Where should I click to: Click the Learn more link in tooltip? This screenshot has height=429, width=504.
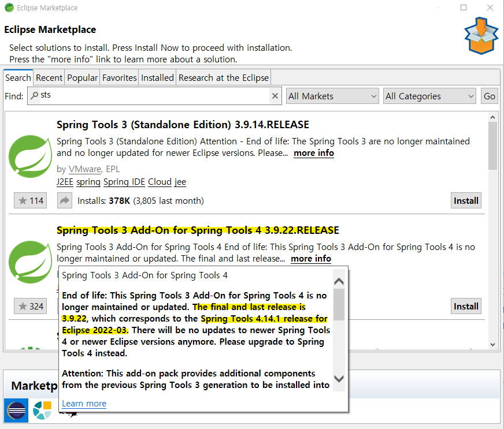[84, 404]
